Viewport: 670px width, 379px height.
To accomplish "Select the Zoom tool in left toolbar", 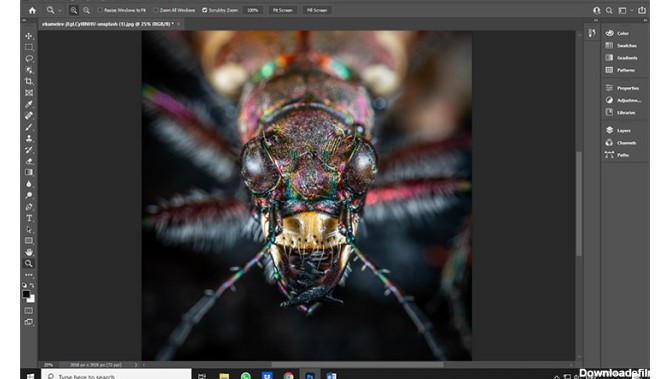I will 29,264.
